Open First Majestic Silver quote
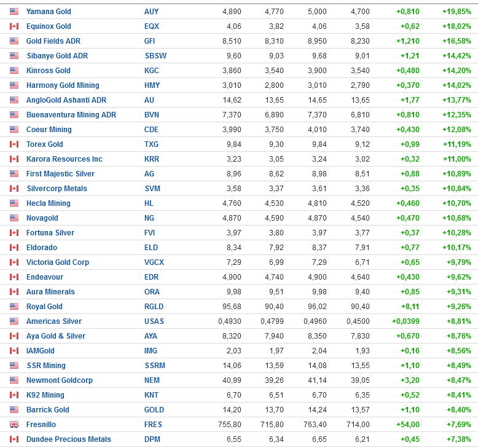The width and height of the screenshot is (478, 448). pyautogui.click(x=60, y=173)
